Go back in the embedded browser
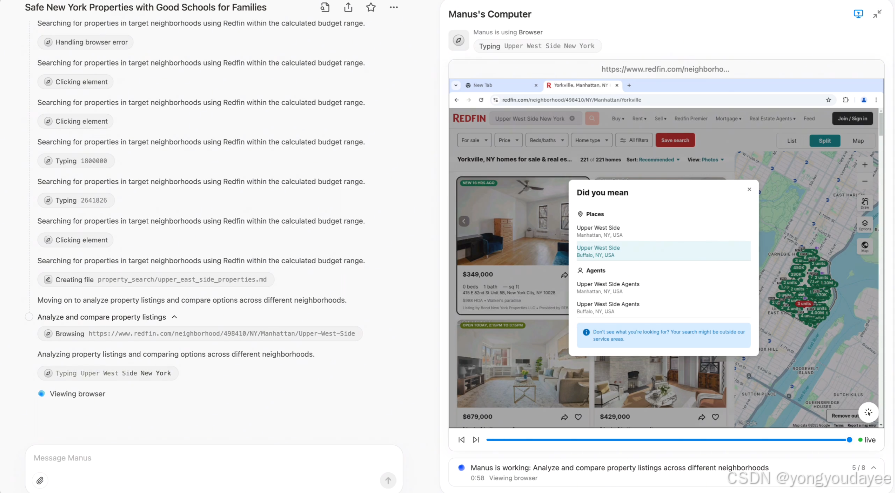Screen dimensions: 895x493 457,100
